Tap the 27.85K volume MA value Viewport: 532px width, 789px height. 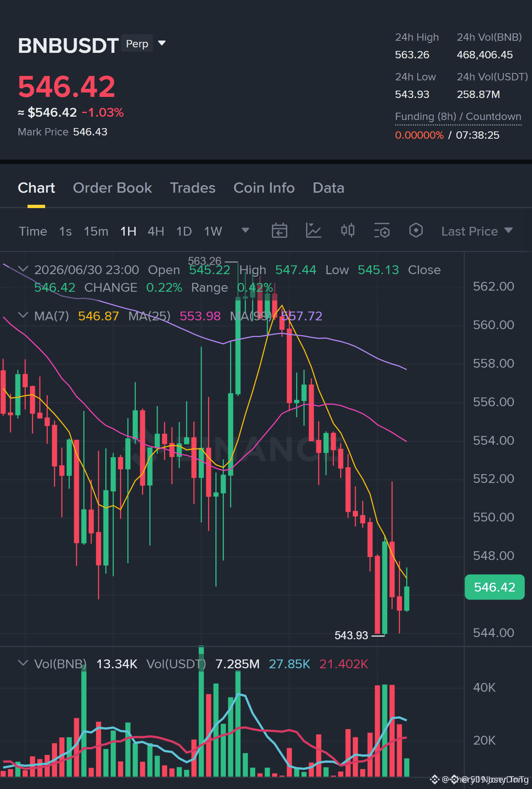(x=289, y=664)
